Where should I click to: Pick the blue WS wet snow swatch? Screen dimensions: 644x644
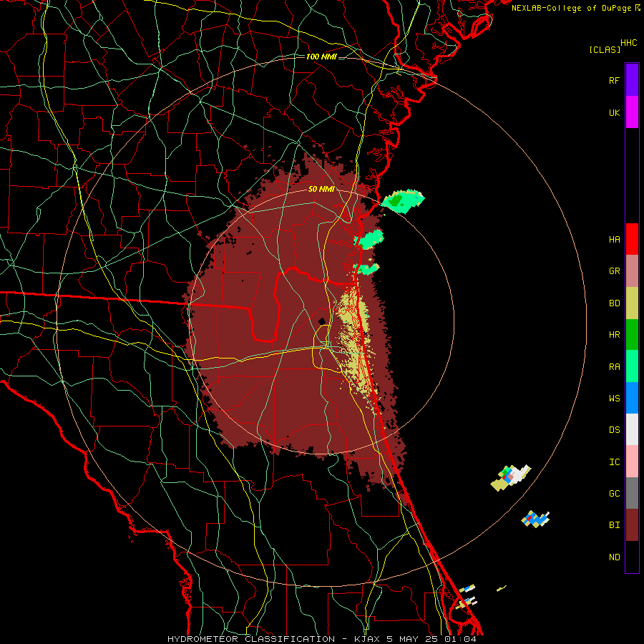tap(632, 398)
